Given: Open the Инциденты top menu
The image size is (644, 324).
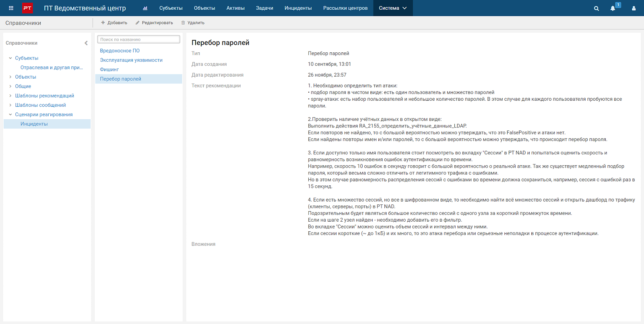Looking at the screenshot, I should click(298, 8).
